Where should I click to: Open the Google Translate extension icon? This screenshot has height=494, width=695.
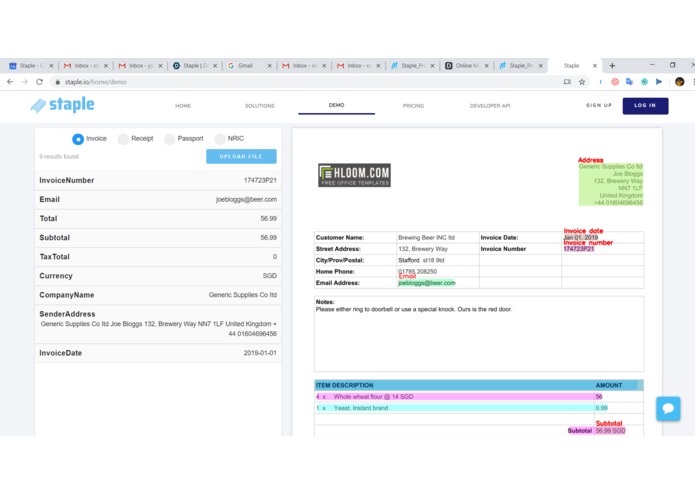click(x=629, y=82)
